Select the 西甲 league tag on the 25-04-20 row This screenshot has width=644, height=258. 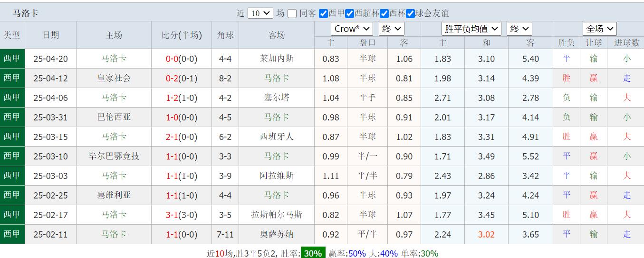coord(12,59)
